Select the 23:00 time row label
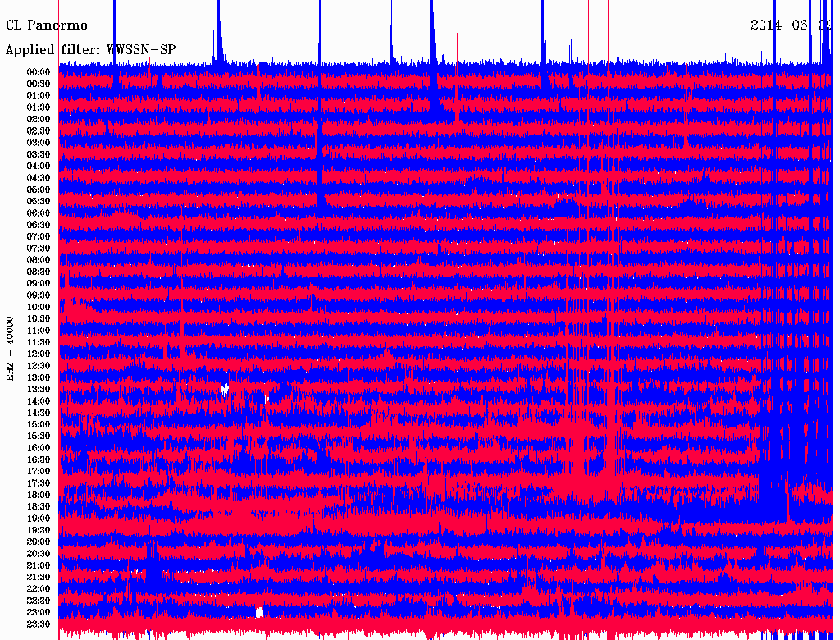The width and height of the screenshot is (840, 640). click(x=39, y=612)
